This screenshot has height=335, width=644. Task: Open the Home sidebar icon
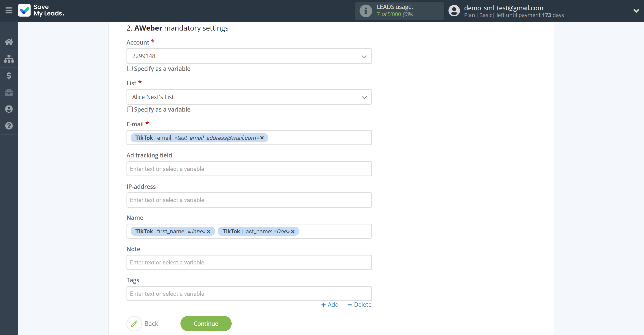coord(9,42)
